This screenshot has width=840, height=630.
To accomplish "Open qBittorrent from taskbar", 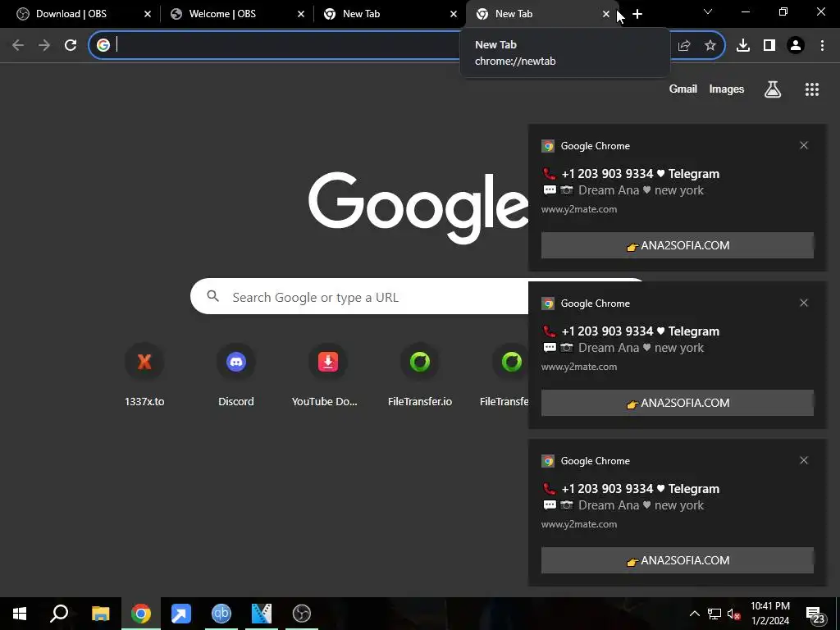I will (221, 614).
